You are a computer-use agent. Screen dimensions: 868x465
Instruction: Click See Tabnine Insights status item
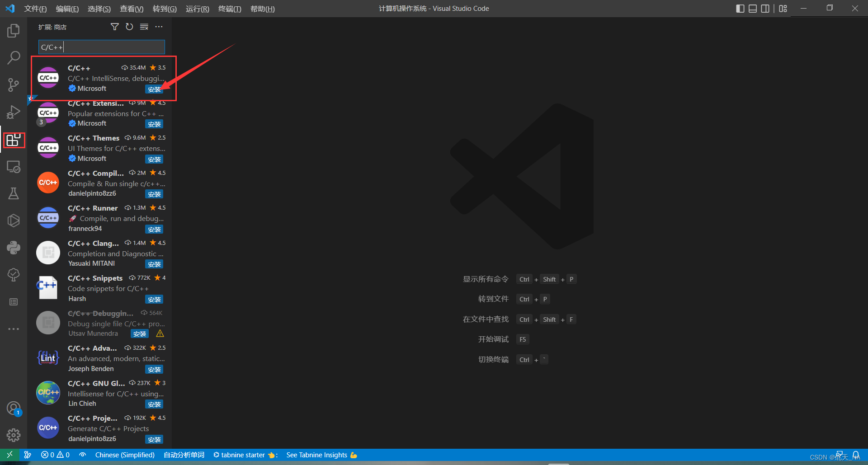(321, 455)
